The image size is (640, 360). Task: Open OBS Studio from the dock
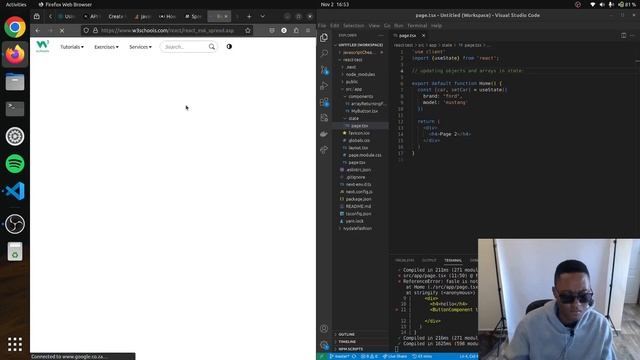(15, 224)
